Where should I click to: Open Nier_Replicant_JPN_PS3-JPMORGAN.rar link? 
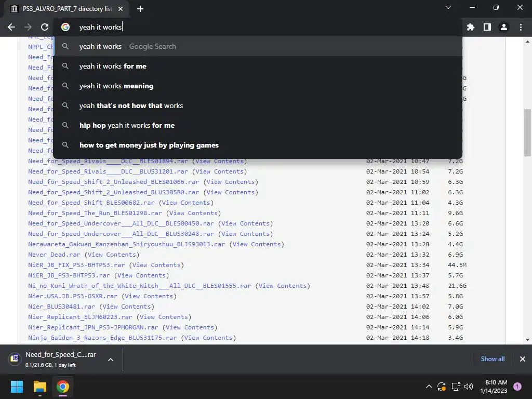click(93, 327)
